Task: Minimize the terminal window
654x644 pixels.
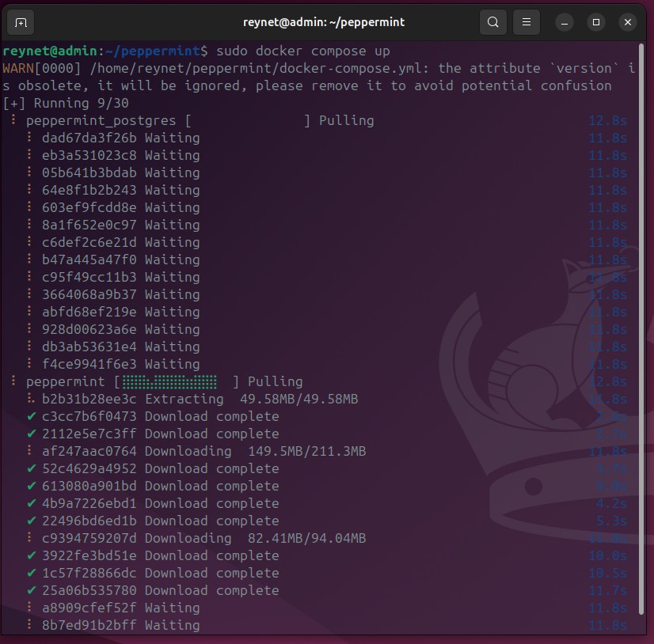Action: (565, 22)
